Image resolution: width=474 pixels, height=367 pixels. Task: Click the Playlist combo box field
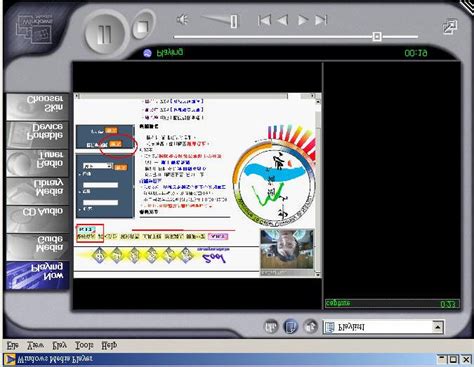coord(383,327)
